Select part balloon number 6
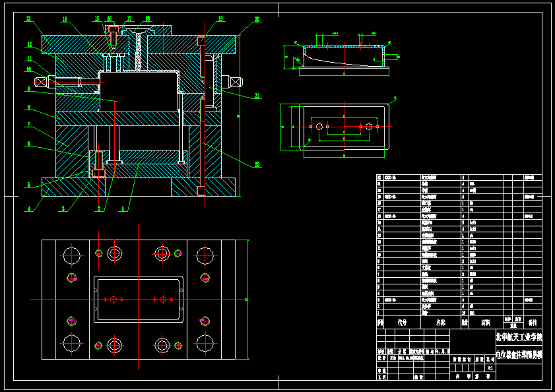Viewport: 555px width, 392px height. (29, 144)
